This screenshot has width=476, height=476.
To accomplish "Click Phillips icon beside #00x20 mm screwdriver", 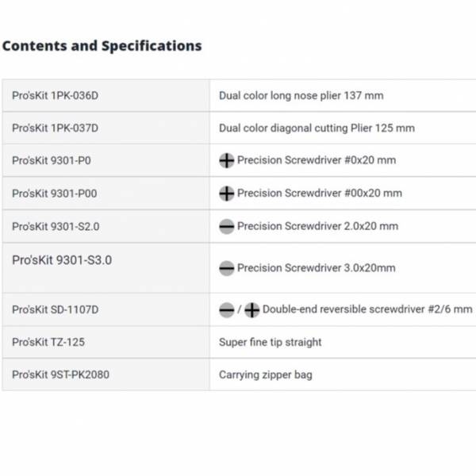I will pyautogui.click(x=226, y=194).
